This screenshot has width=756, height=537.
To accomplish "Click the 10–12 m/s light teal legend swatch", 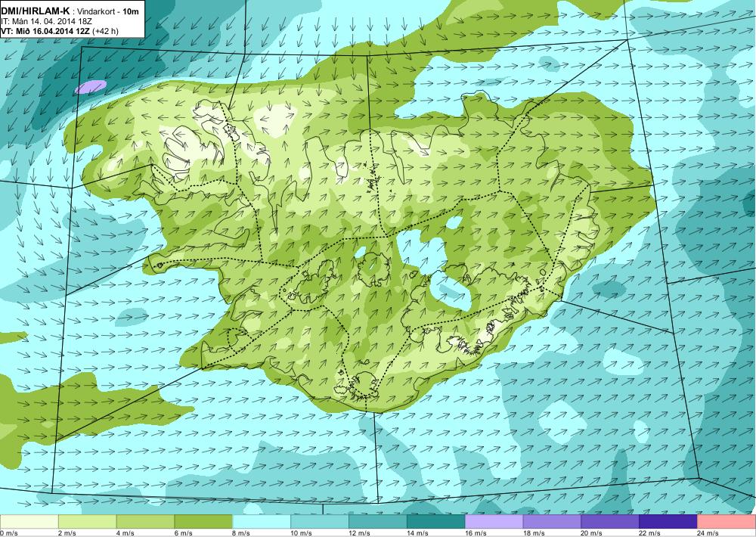I will 320,522.
